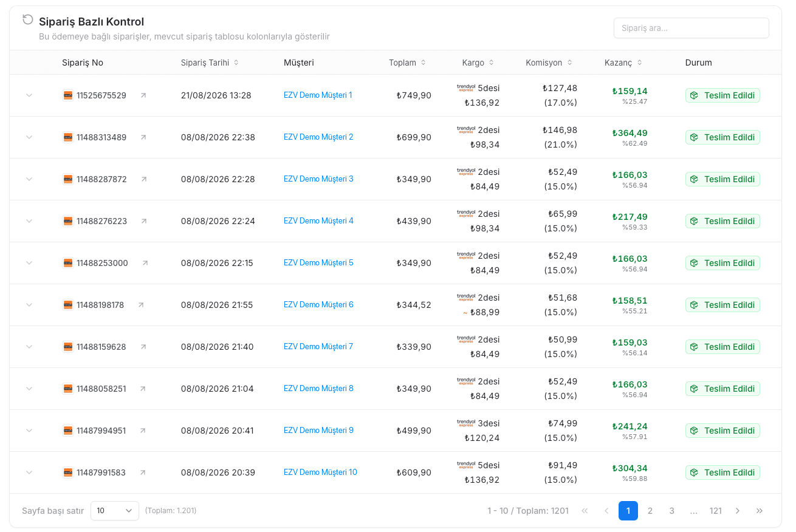This screenshot has height=532, width=796.
Task: Click the next page arrow
Action: [x=738, y=511]
